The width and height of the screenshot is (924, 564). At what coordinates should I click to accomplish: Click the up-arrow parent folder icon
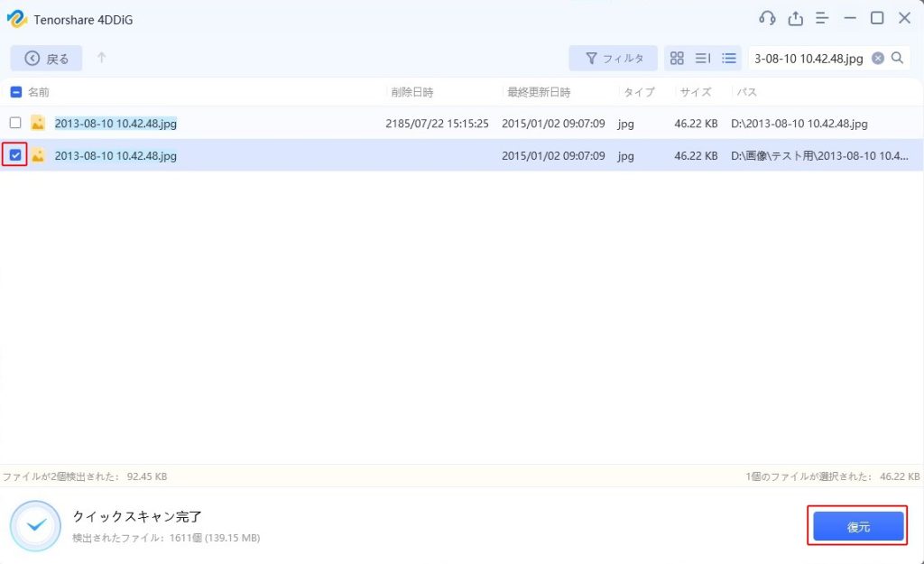[x=101, y=59]
